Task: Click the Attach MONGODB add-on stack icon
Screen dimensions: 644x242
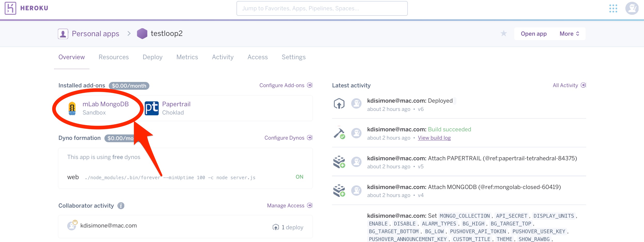Action: pos(339,191)
